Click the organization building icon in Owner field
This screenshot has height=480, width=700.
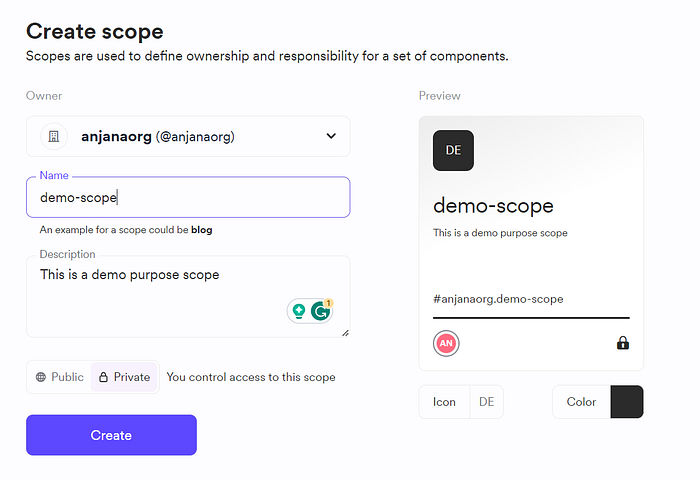pyautogui.click(x=53, y=136)
